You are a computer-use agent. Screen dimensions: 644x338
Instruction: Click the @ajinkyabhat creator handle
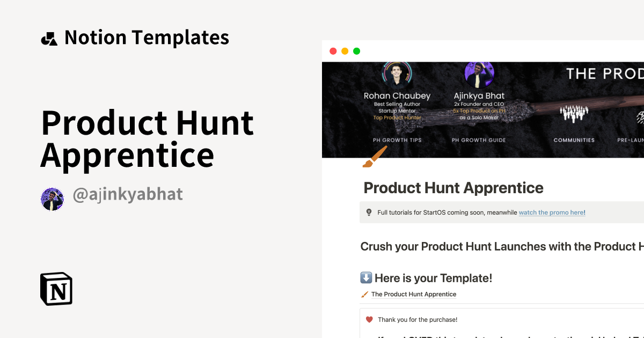(x=128, y=195)
